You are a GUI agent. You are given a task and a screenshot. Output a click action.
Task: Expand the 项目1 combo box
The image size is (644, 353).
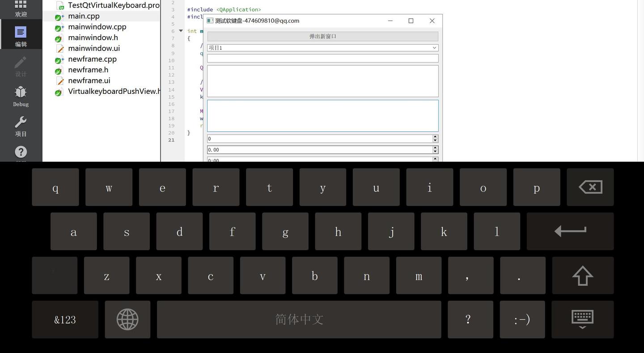[323, 48]
